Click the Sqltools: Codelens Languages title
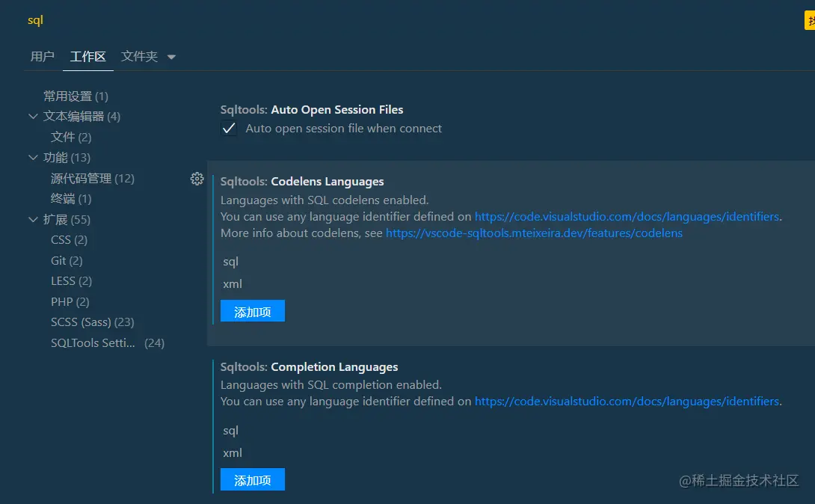The image size is (815, 504). [x=302, y=182]
